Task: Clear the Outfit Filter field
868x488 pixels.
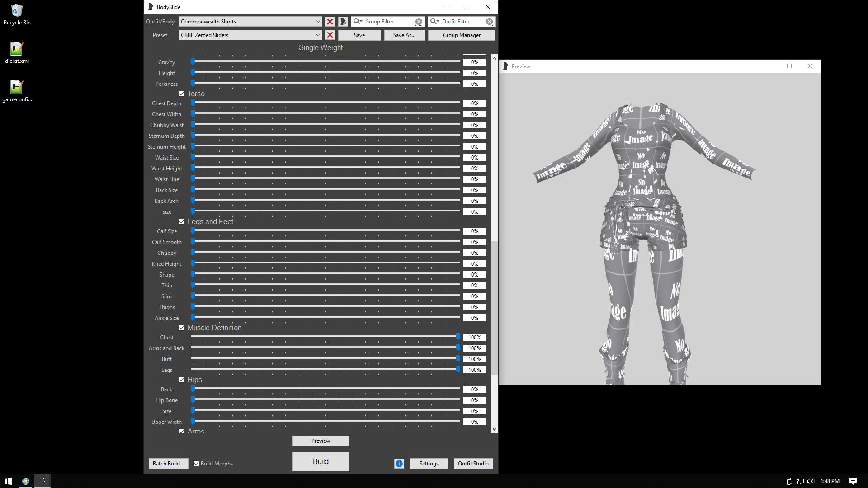Action: [x=490, y=22]
